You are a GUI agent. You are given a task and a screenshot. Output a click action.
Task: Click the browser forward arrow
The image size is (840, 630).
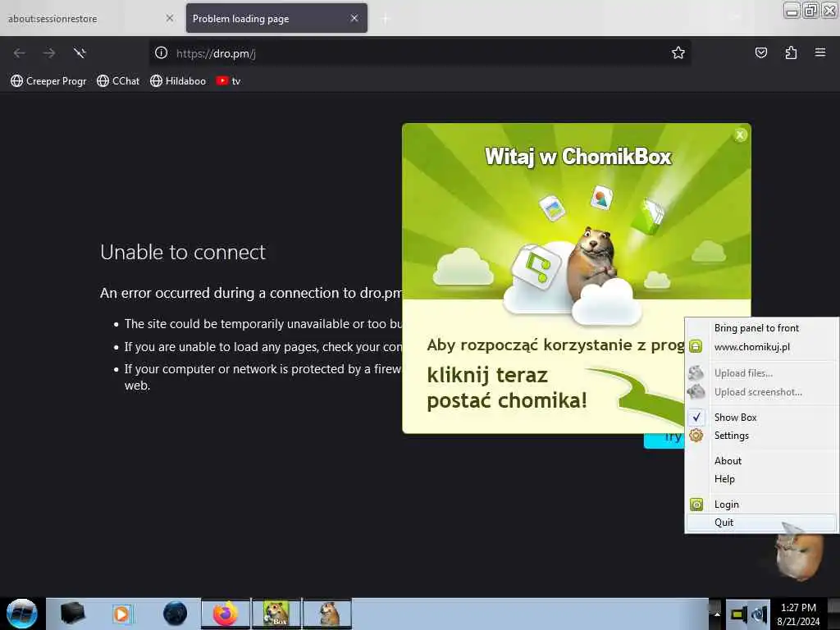pyautogui.click(x=49, y=53)
